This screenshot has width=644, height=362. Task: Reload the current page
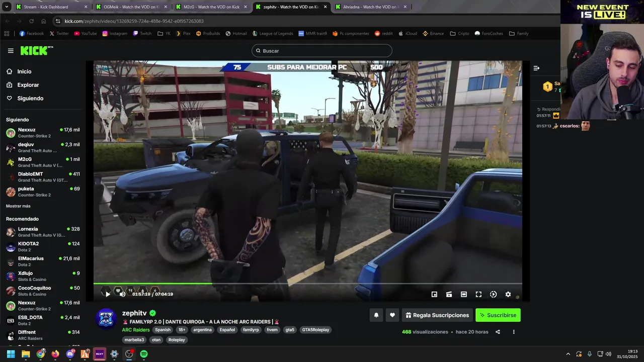31,21
